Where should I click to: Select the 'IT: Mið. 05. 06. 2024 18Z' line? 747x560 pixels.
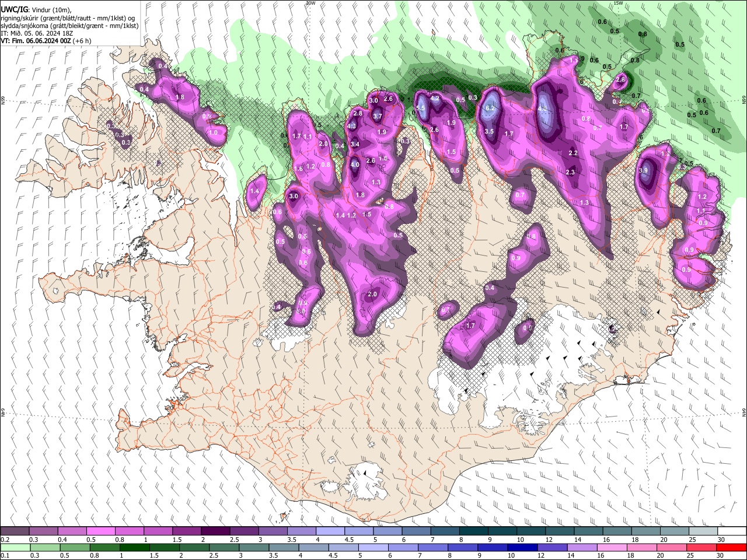point(37,33)
